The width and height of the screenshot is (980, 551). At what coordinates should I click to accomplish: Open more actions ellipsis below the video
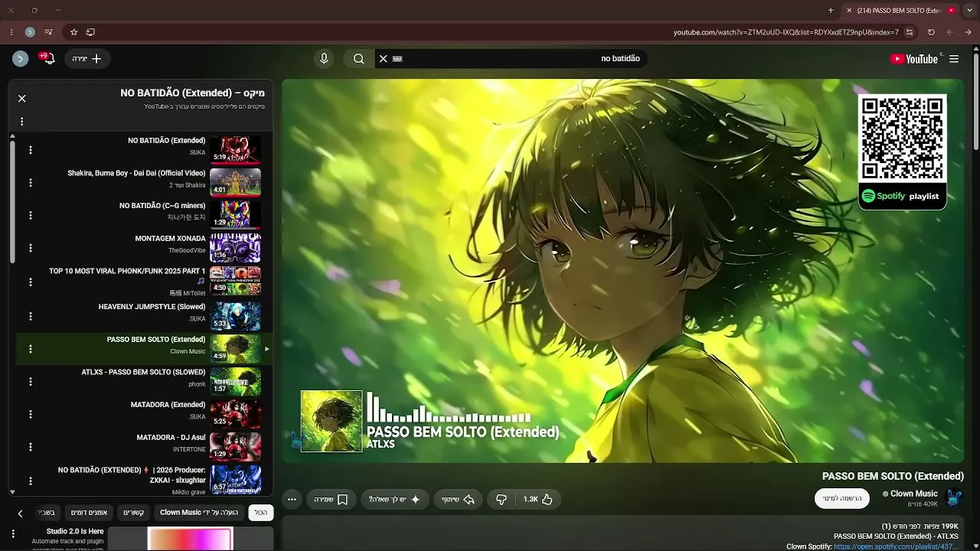292,500
